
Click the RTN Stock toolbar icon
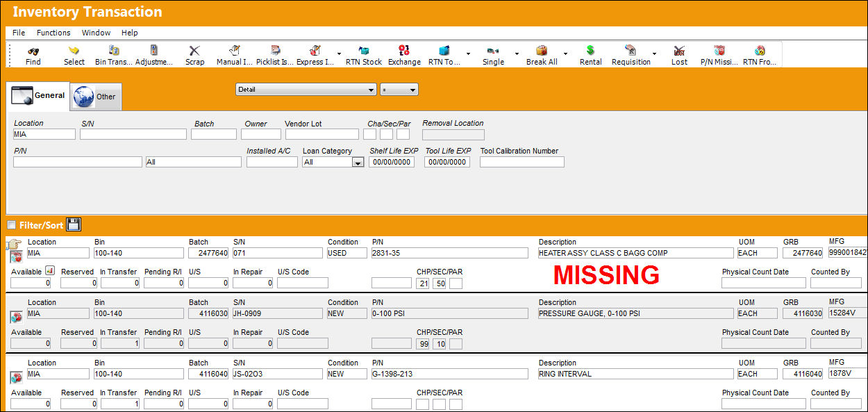coord(364,51)
